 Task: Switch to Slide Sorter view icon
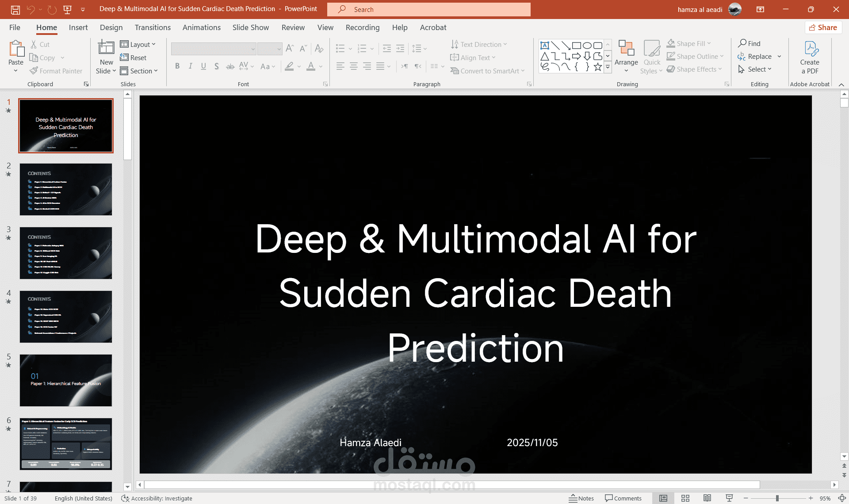[x=685, y=498]
